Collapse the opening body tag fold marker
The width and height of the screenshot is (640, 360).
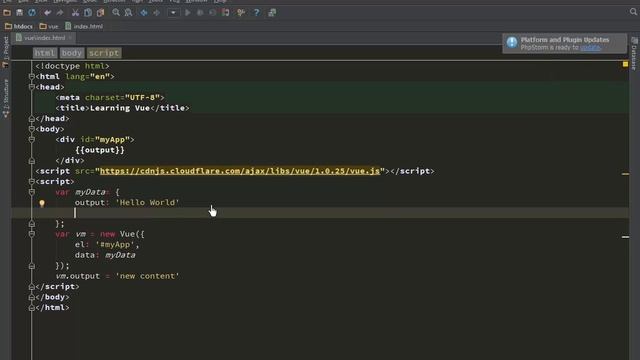[31, 129]
